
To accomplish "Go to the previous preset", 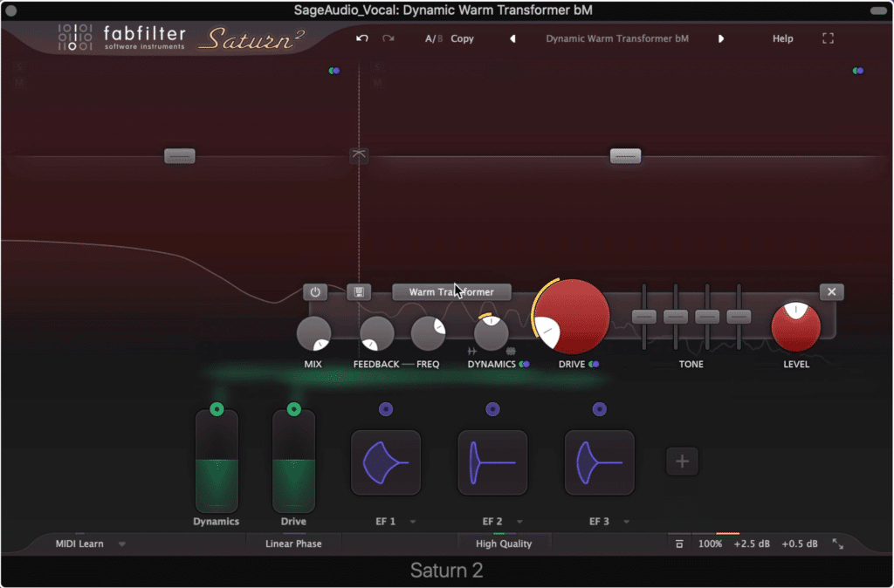I will point(512,38).
